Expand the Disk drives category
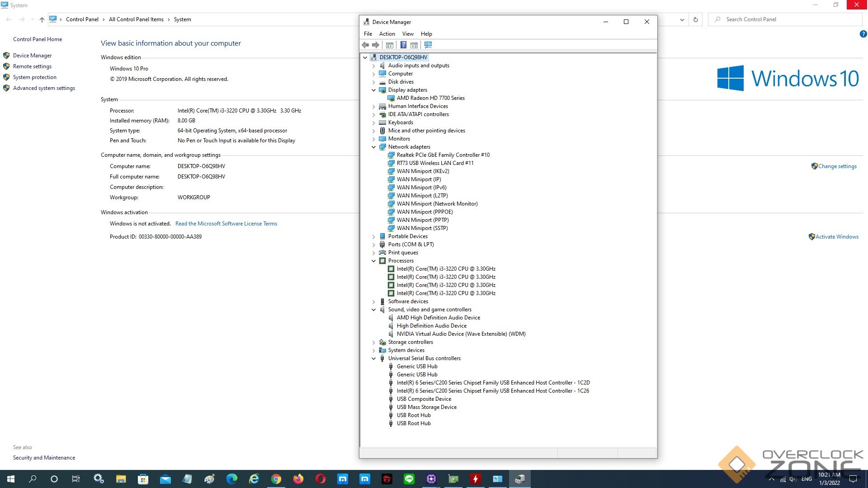The width and height of the screenshot is (868, 488). click(373, 82)
